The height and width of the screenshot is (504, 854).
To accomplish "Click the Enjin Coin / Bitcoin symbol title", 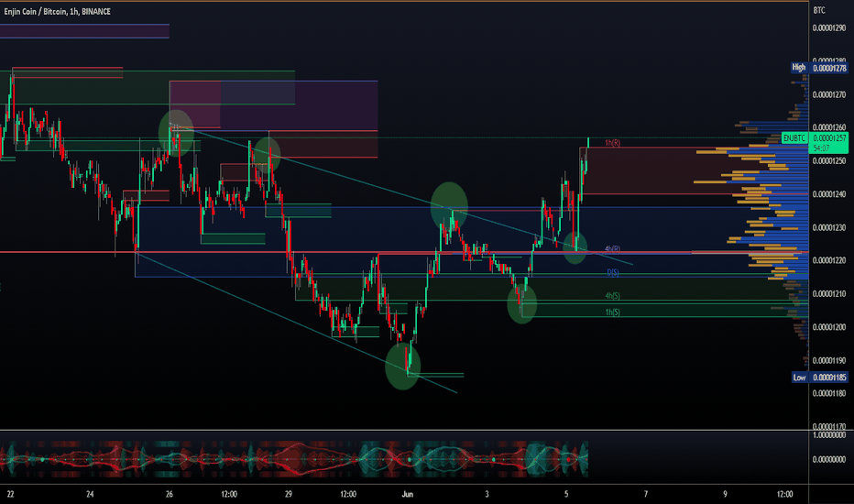I will (x=57, y=11).
